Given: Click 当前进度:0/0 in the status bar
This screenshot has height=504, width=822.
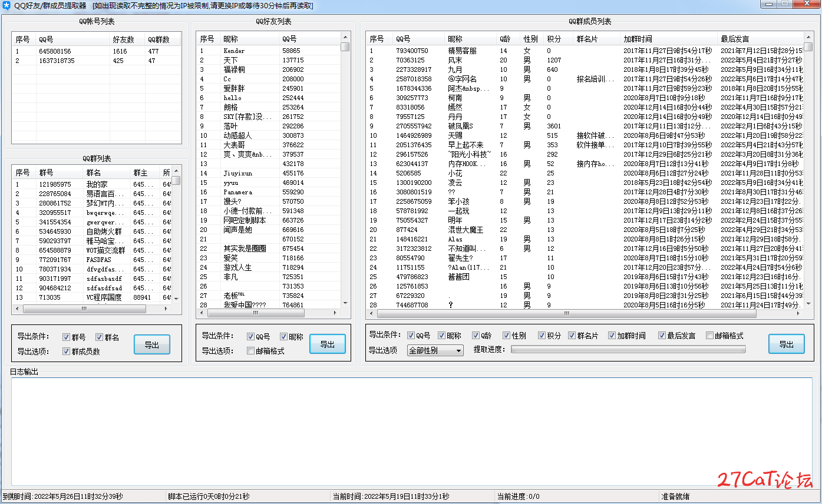Looking at the screenshot, I should (x=518, y=496).
